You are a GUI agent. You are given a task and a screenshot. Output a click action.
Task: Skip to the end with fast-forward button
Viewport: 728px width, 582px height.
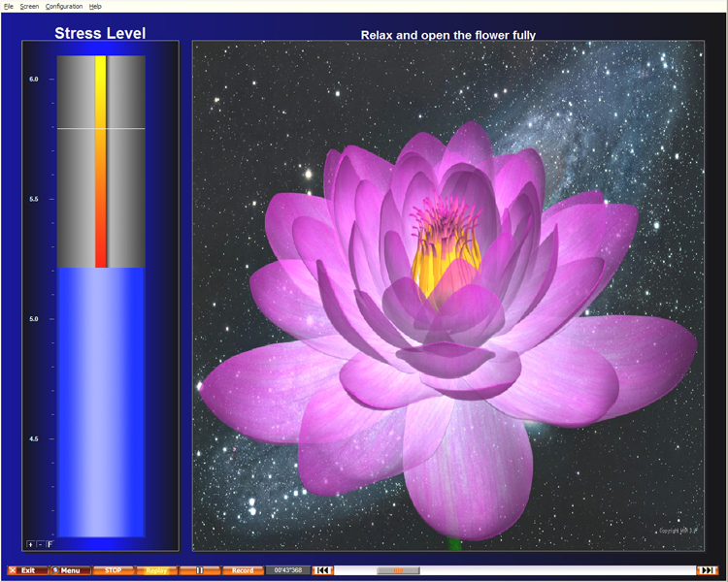[708, 570]
